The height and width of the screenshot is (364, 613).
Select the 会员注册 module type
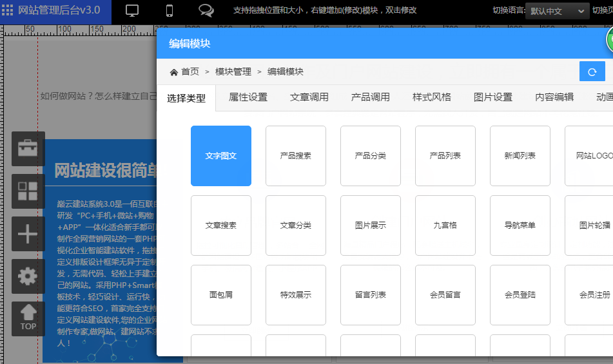pos(589,295)
